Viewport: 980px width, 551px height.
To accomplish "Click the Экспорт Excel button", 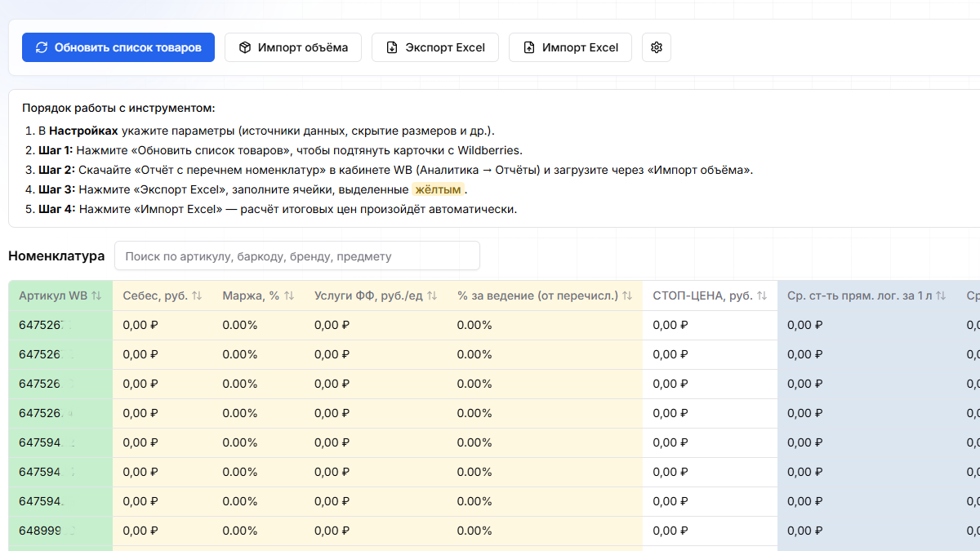I will [435, 47].
